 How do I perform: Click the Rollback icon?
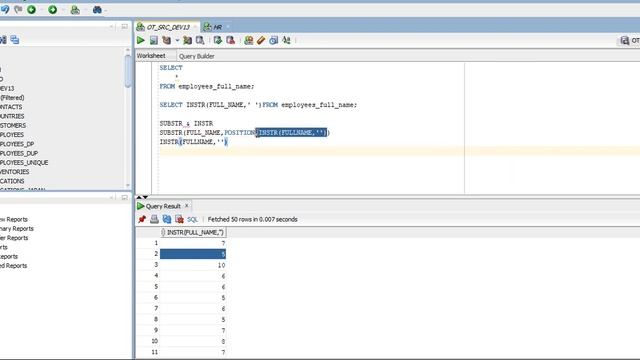tap(230, 40)
